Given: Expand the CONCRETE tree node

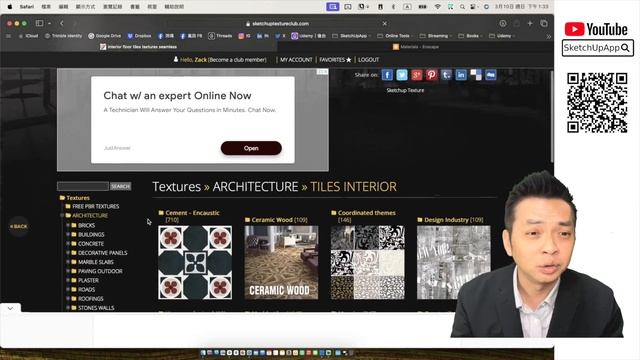Looking at the screenshot, I should tap(68, 243).
